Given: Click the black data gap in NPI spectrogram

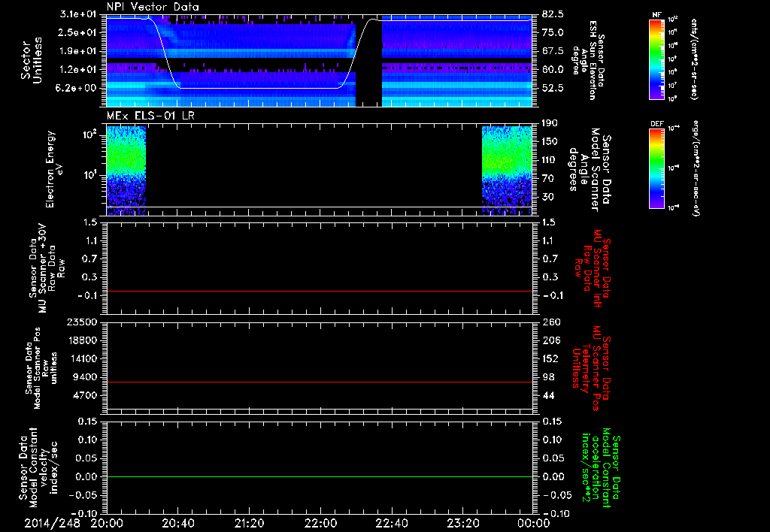Looking at the screenshot, I should click(368, 62).
